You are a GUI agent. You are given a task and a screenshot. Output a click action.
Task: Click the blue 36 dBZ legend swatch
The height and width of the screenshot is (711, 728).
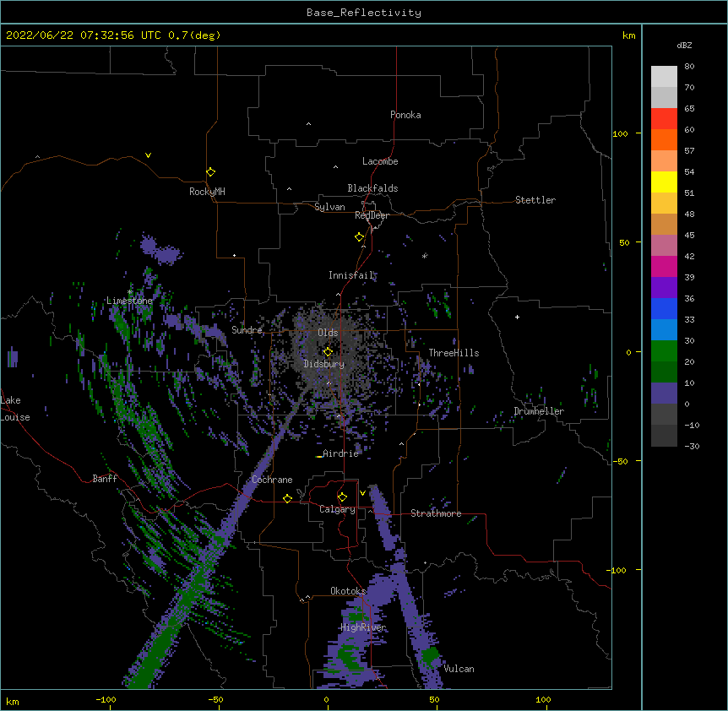(x=664, y=308)
